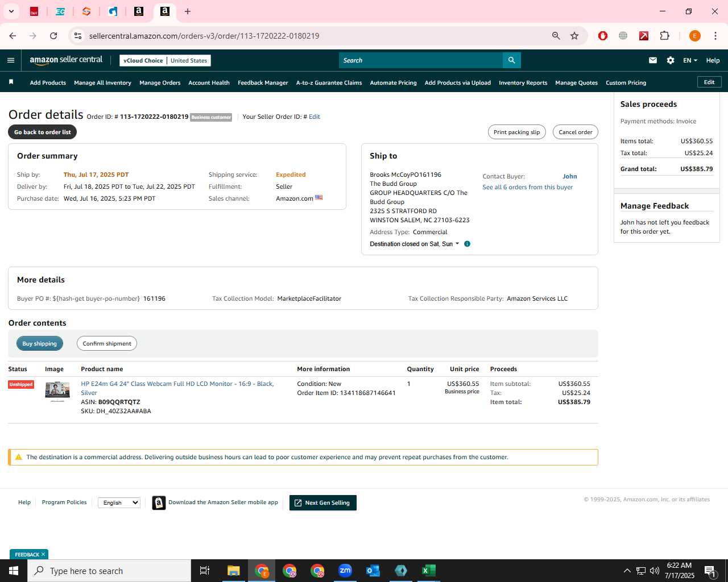The height and width of the screenshot is (582, 728).
Task: Open File Explorer from the taskbar
Action: 234,571
